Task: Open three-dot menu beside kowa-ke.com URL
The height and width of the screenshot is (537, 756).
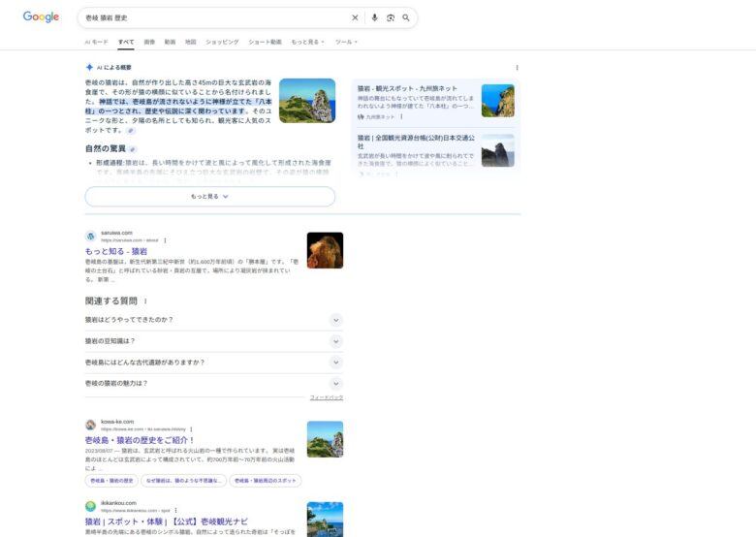Action: (191, 429)
